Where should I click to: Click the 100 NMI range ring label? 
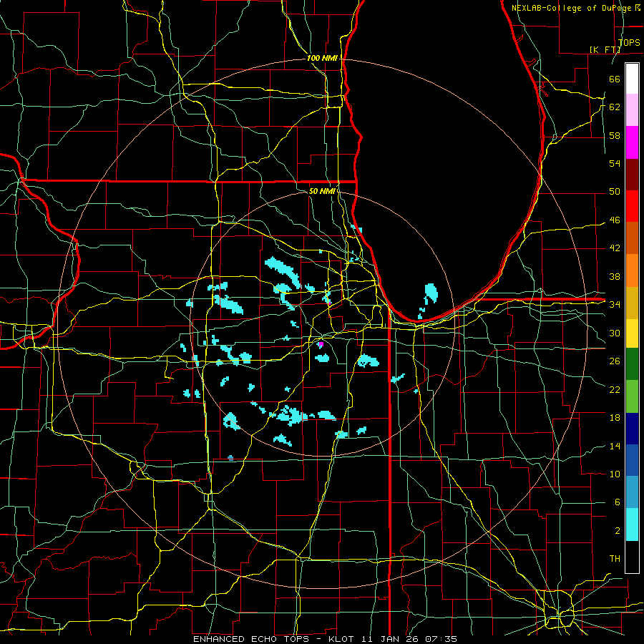pos(322,58)
